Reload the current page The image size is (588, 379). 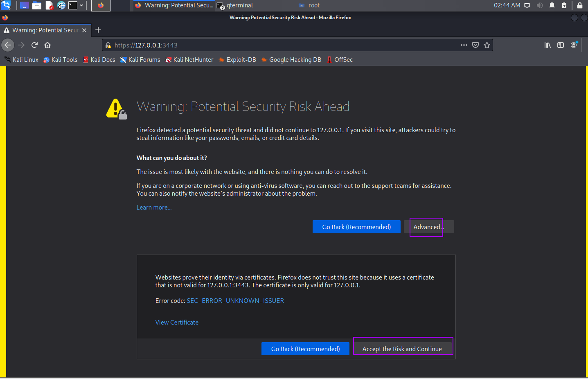(x=34, y=45)
